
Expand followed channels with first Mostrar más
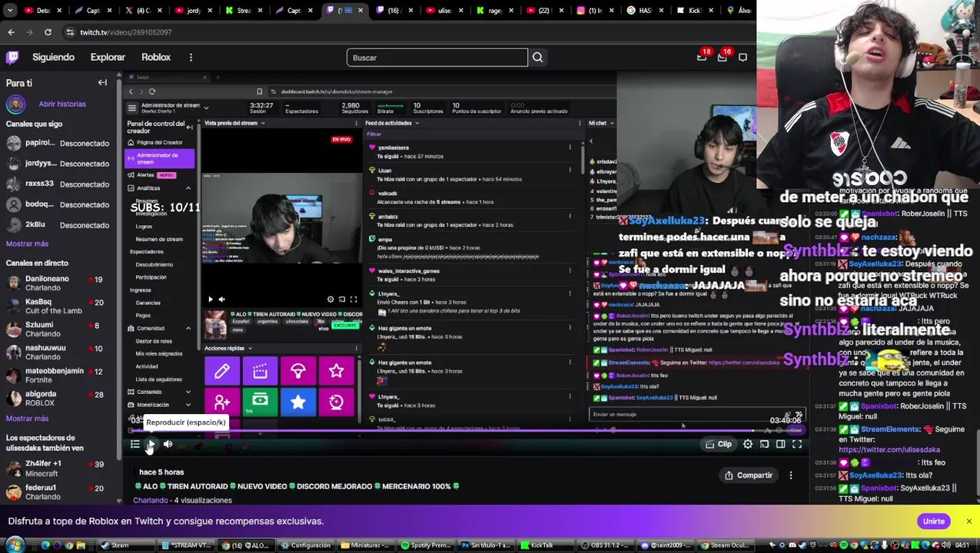pos(27,243)
